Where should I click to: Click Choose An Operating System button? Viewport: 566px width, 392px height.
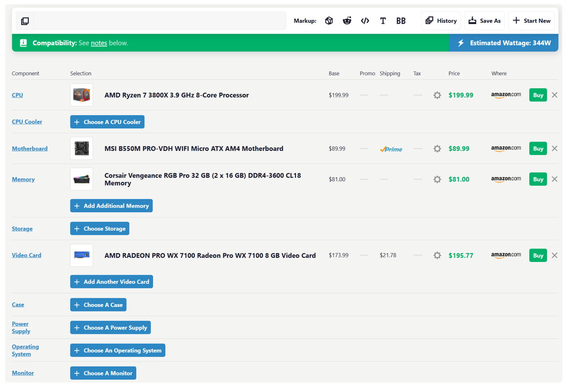tap(118, 350)
